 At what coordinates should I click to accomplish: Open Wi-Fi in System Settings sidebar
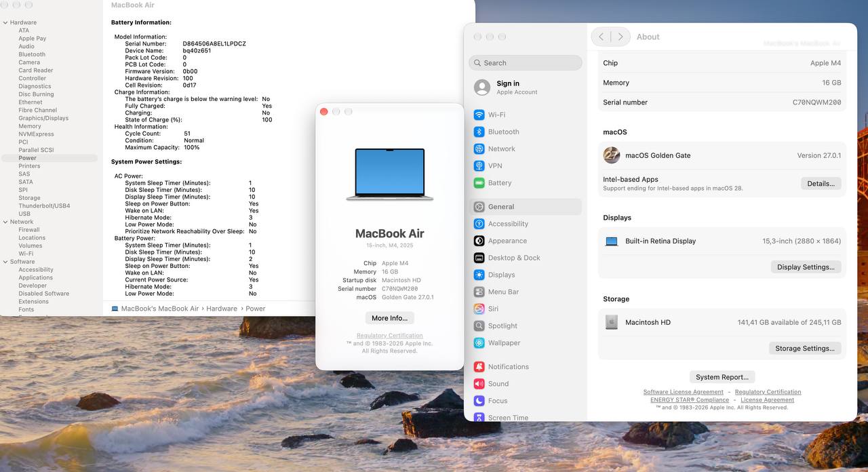pyautogui.click(x=526, y=115)
